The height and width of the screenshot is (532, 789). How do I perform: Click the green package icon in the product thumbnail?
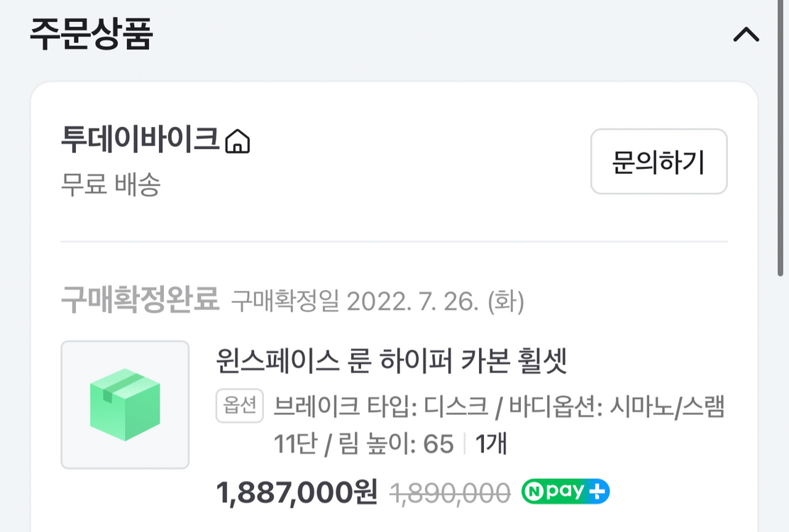coord(124,404)
